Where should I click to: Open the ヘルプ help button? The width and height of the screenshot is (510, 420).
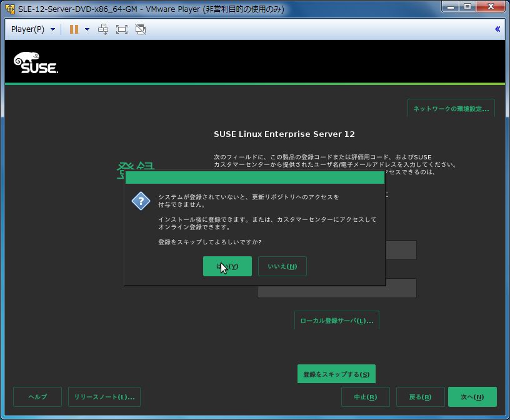coord(37,397)
